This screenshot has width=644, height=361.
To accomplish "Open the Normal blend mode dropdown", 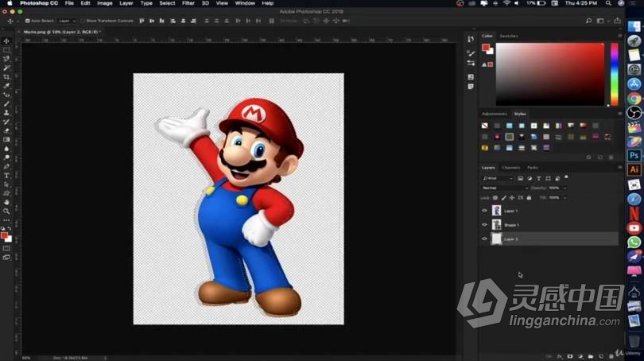I will [x=505, y=188].
